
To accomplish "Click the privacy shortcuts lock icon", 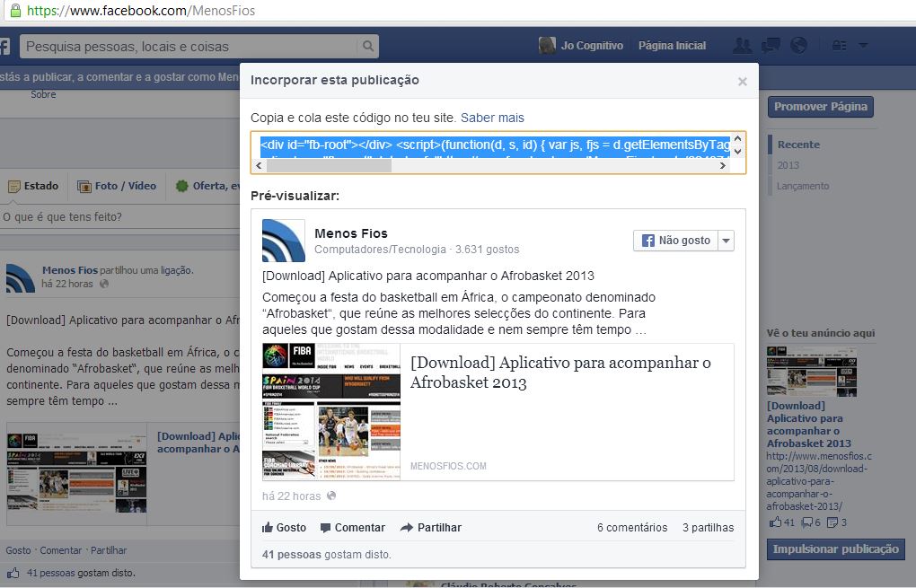I will pyautogui.click(x=840, y=46).
